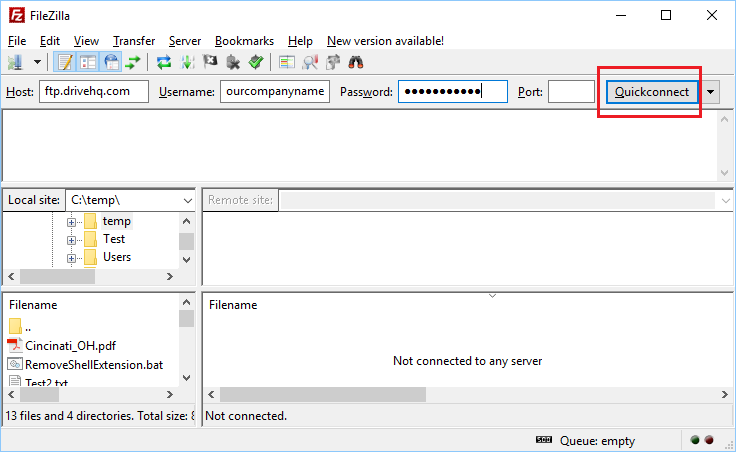The width and height of the screenshot is (736, 452).
Task: Click New version available! menu link
Action: coord(385,41)
